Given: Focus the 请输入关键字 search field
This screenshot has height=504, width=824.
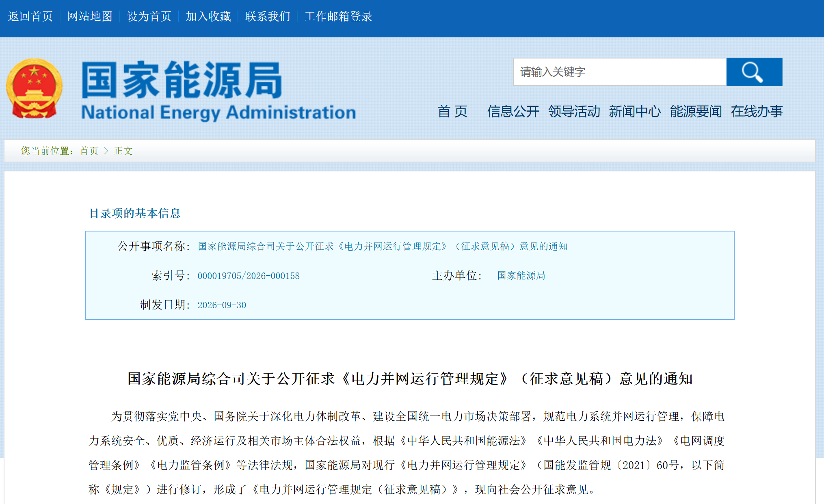Looking at the screenshot, I should [x=620, y=72].
